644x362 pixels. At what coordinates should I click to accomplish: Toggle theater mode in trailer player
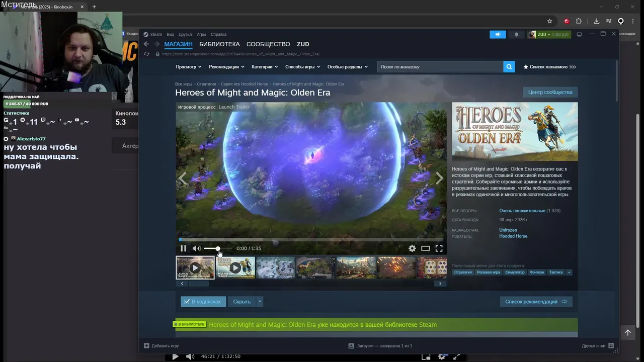tap(426, 248)
